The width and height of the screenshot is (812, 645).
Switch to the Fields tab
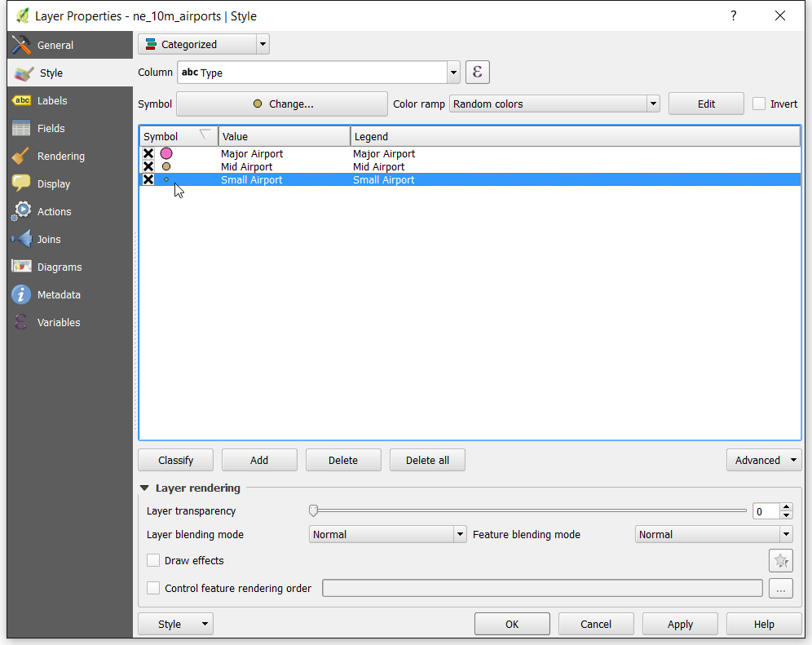(70, 128)
